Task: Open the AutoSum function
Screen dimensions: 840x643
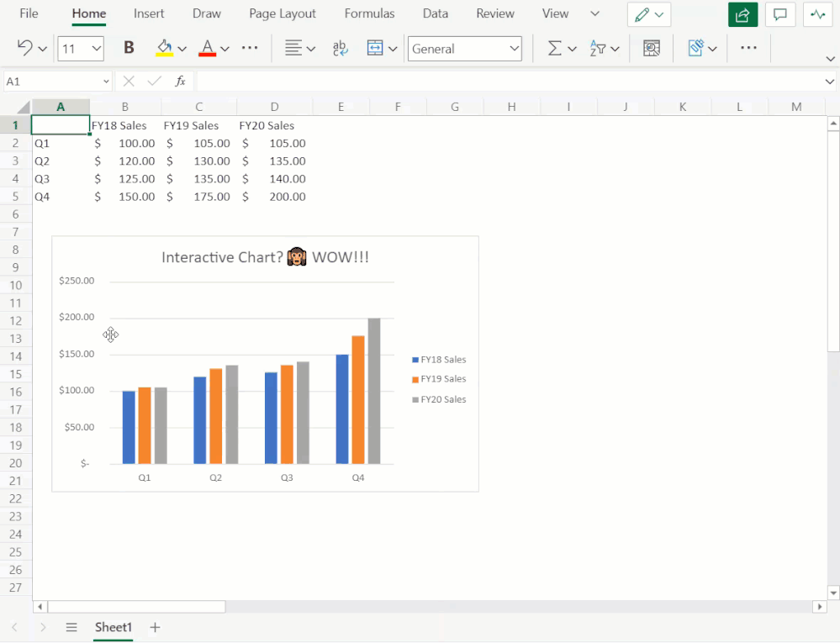Action: tap(556, 48)
